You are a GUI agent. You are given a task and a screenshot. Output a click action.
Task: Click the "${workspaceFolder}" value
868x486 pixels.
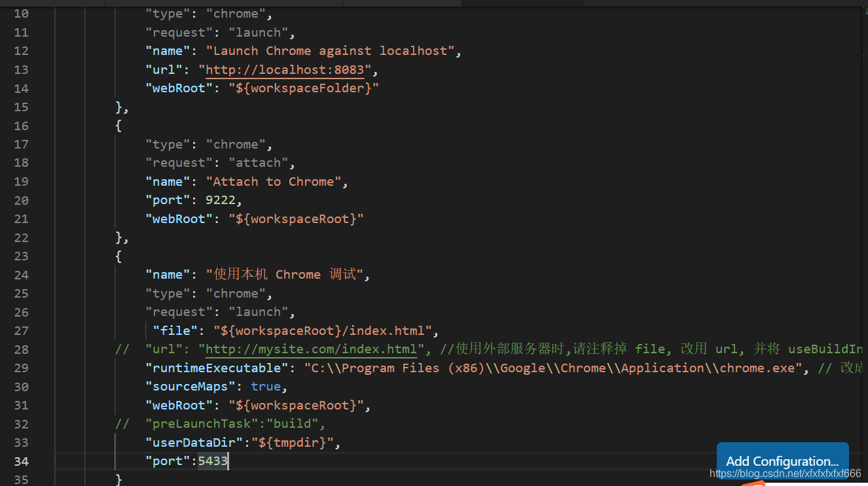pos(304,88)
